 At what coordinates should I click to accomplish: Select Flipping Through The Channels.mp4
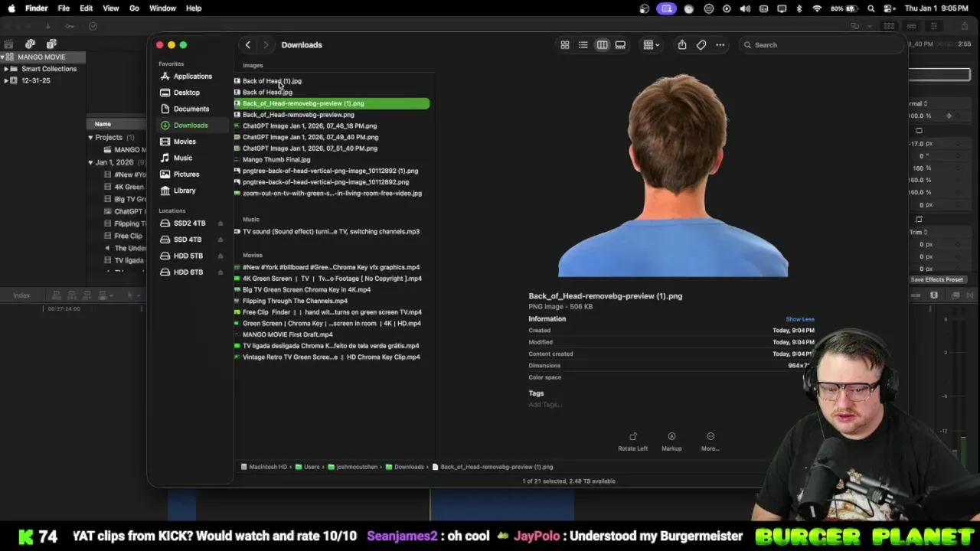coord(295,301)
